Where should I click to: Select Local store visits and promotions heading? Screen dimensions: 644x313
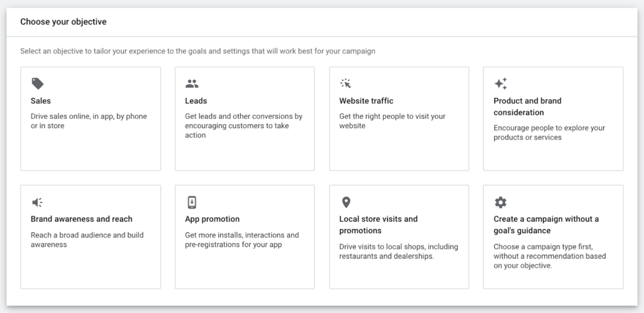pyautogui.click(x=378, y=225)
